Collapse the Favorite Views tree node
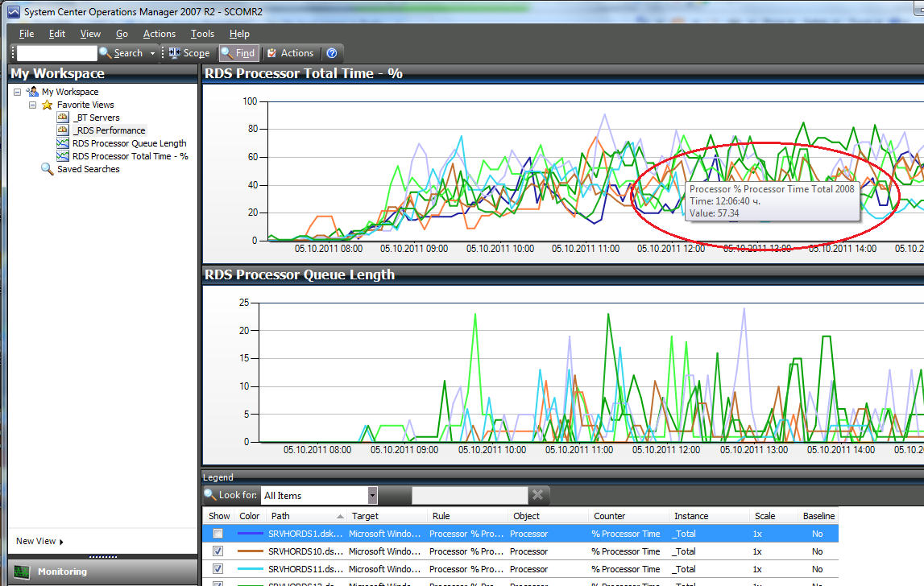Image resolution: width=924 pixels, height=586 pixels. coord(33,105)
